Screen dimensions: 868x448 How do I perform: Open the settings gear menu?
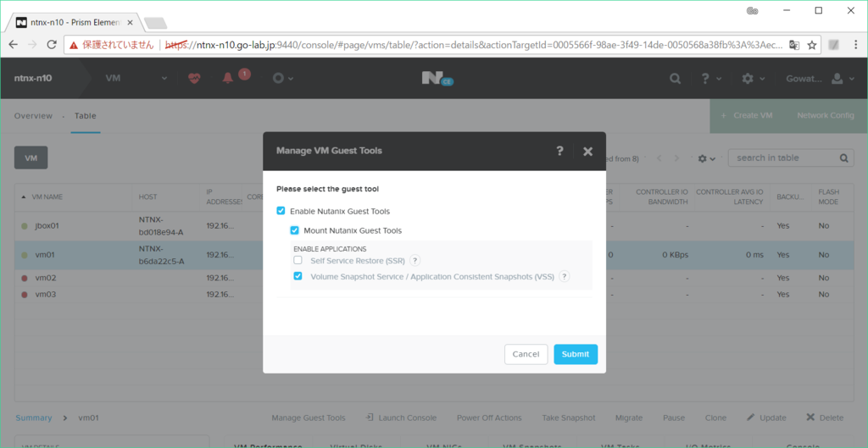click(x=753, y=79)
